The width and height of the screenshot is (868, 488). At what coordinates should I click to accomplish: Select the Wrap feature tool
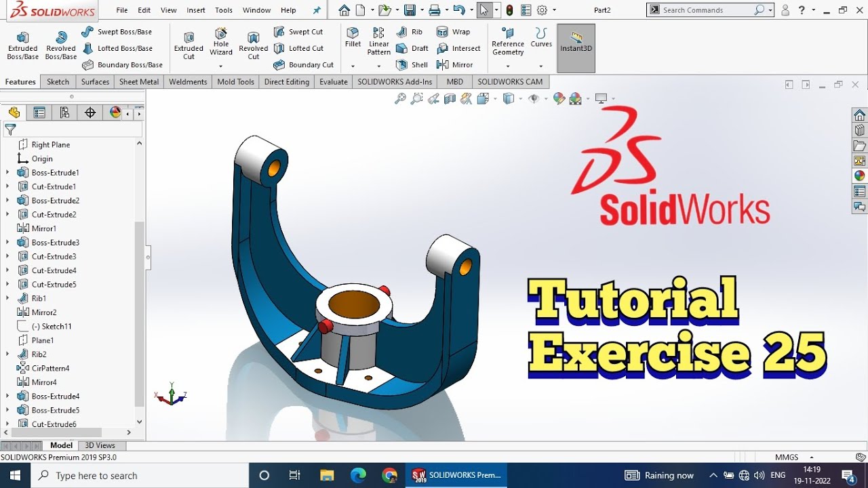click(454, 32)
